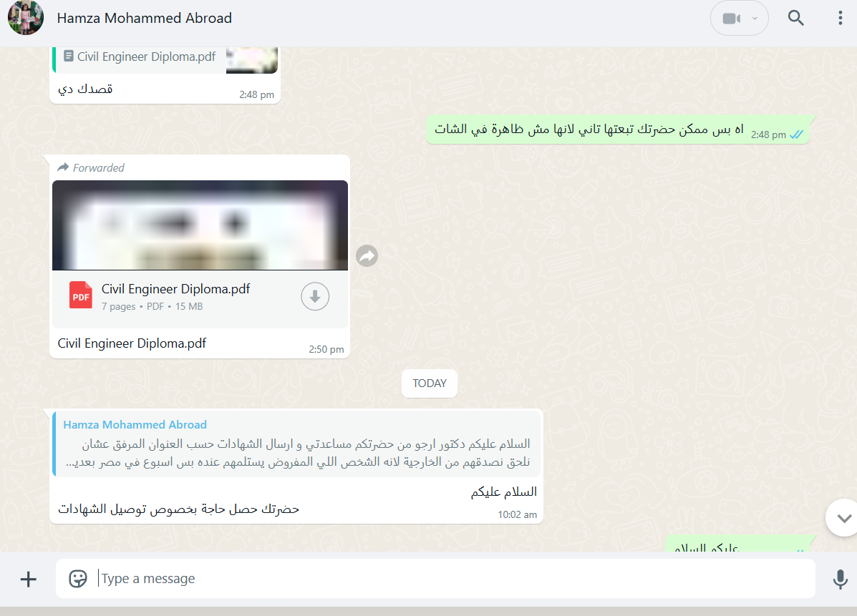Open contact info via Hamza Mohammed Abroad title
Image resolution: width=857 pixels, height=616 pixels.
coord(145,18)
